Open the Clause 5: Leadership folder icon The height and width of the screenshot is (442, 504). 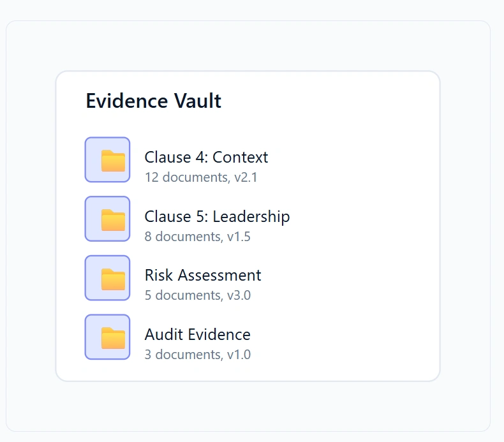(107, 219)
